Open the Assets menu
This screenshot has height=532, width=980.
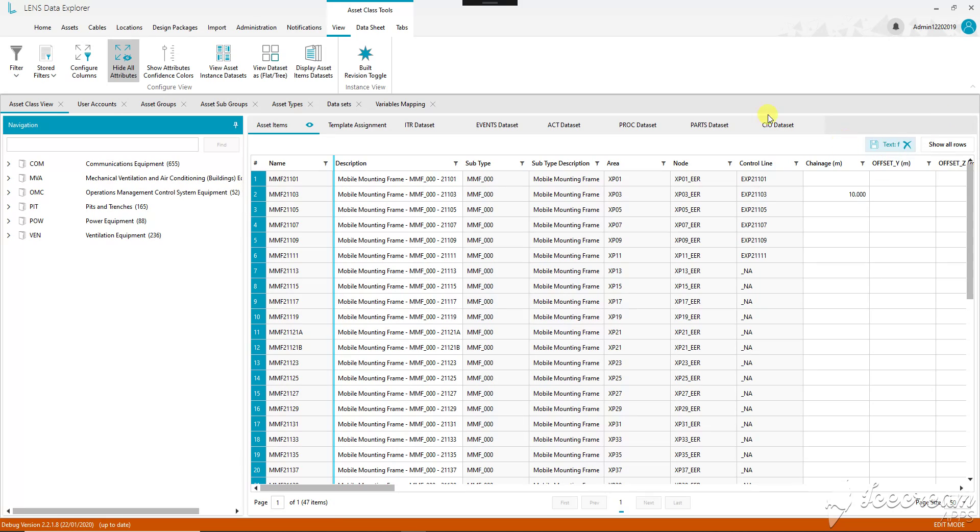pos(69,28)
